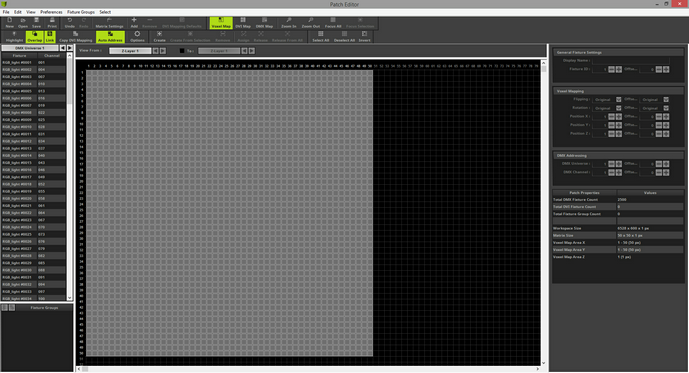Go to next DMX universe arrow

(69, 48)
